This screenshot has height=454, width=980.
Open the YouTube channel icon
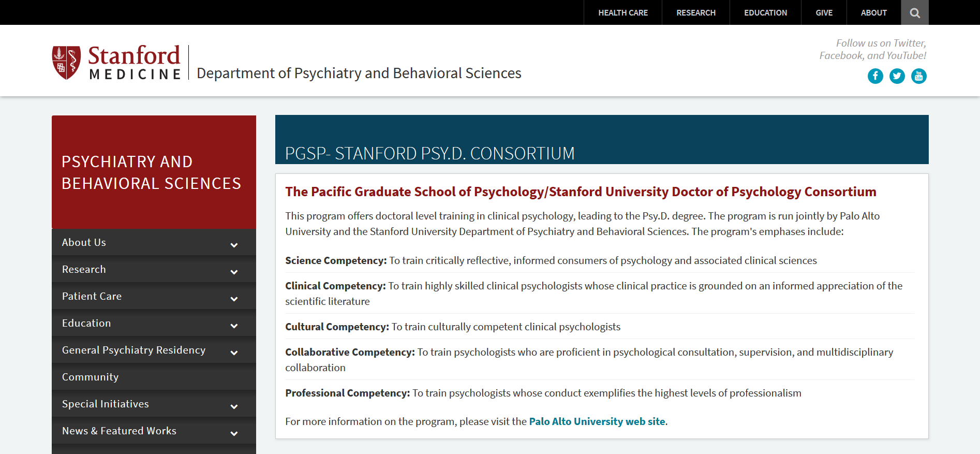click(919, 76)
